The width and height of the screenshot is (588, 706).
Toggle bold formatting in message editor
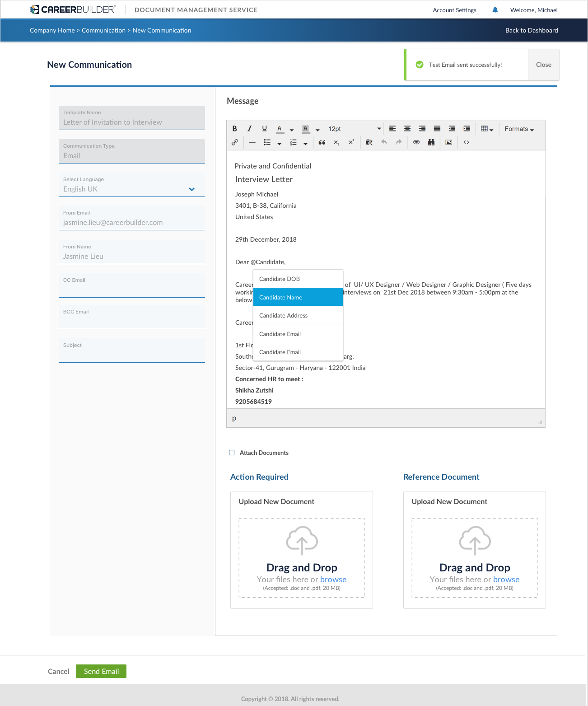point(235,129)
